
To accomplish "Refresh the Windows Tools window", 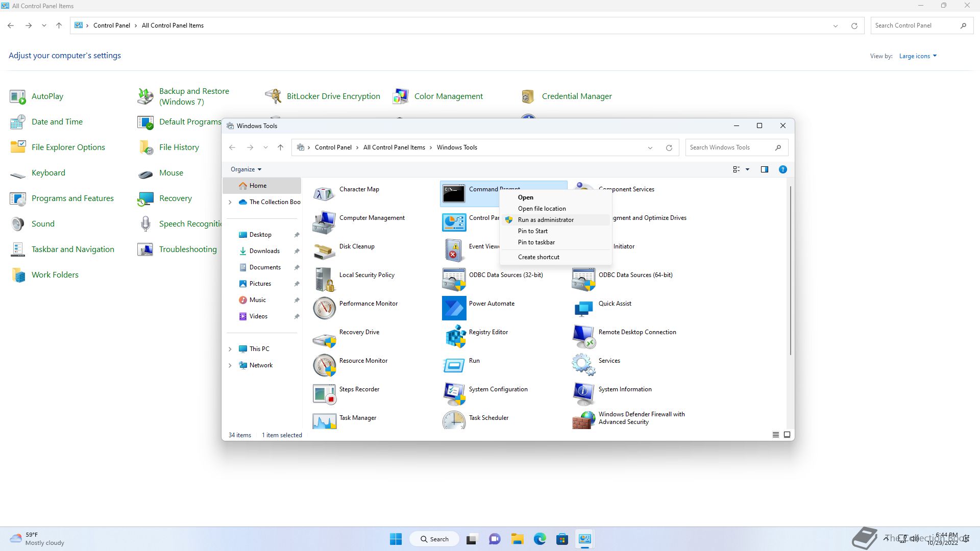I will [669, 148].
